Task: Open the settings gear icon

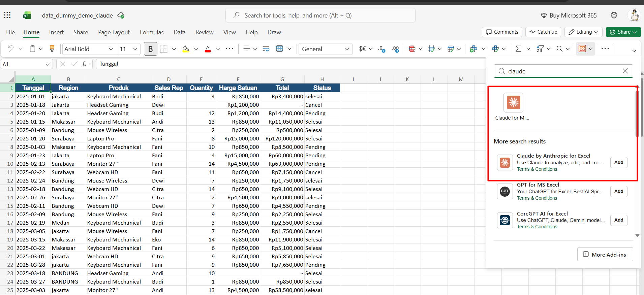Action: pos(614,15)
